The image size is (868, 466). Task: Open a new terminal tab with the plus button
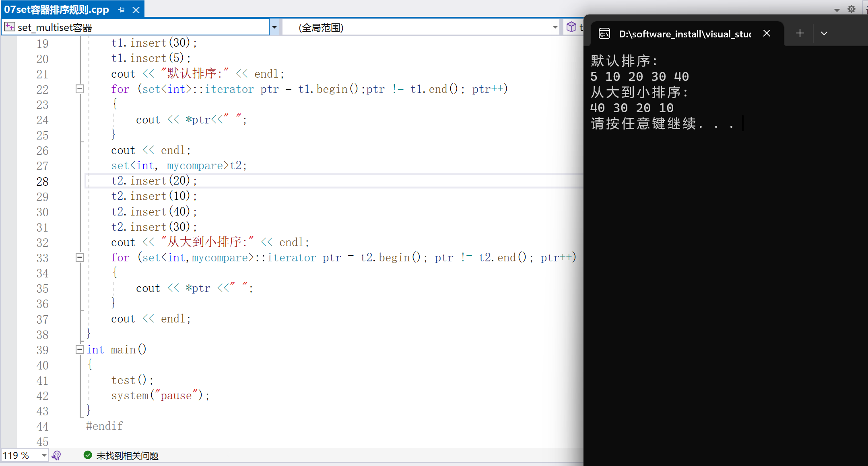(800, 33)
